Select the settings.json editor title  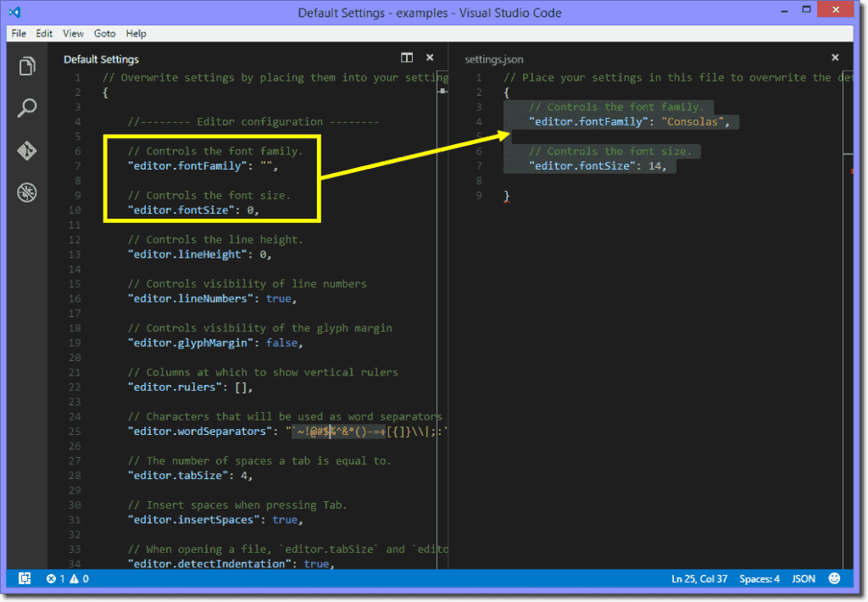click(x=494, y=59)
